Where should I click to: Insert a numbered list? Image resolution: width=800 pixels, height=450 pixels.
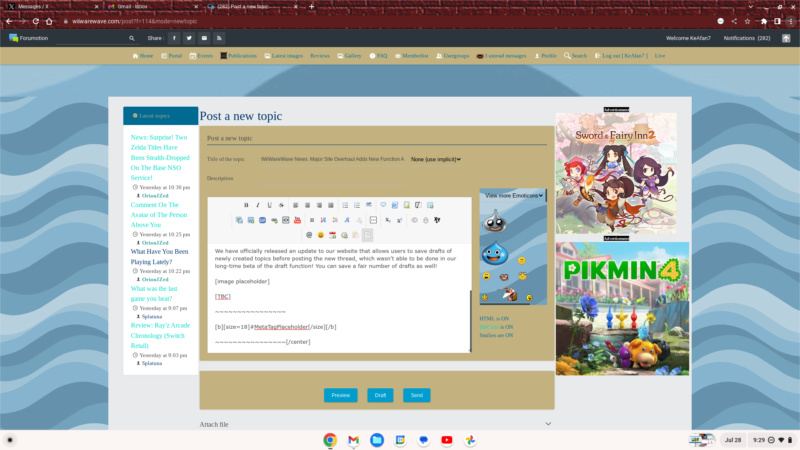[x=357, y=205]
